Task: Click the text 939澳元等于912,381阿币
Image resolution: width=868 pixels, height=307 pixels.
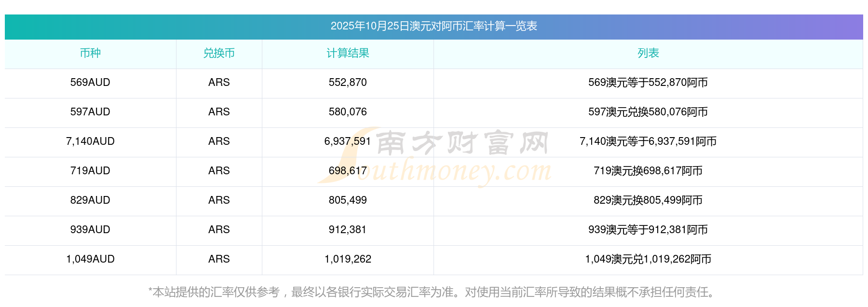Action: coord(648,230)
